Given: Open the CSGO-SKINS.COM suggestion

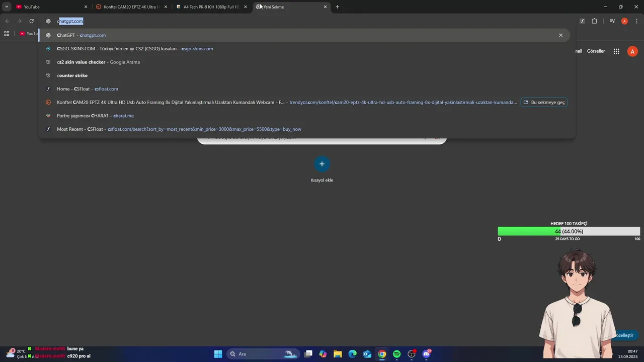Looking at the screenshot, I should tap(305, 49).
